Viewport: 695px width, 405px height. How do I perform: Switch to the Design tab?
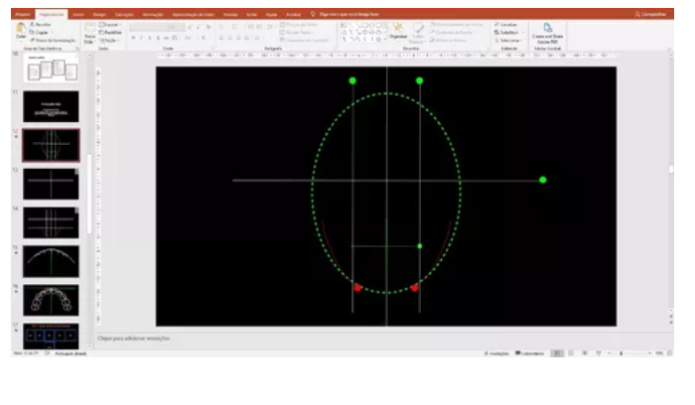click(99, 14)
